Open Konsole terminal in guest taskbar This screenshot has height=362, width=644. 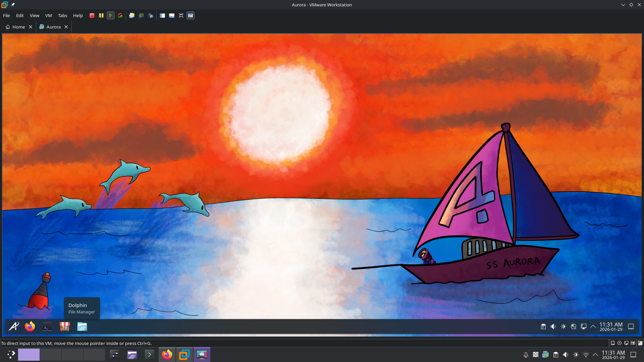[47, 326]
